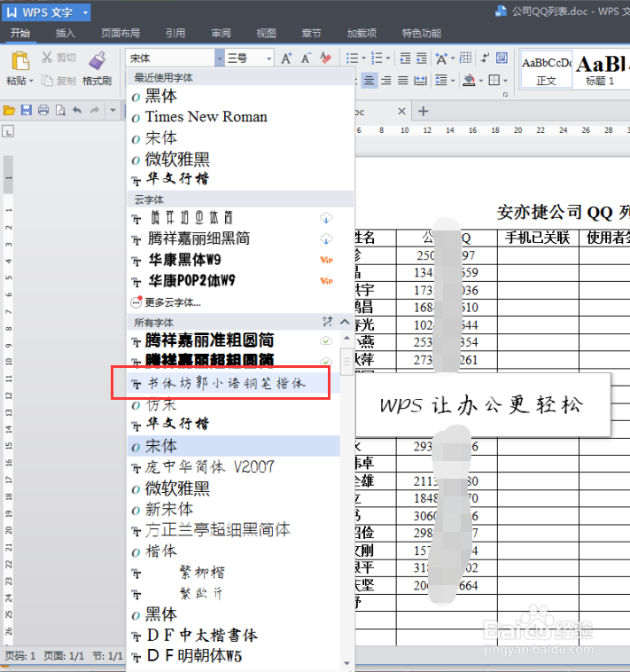
Task: Click the clear formatting eraser icon
Action: coord(325,58)
